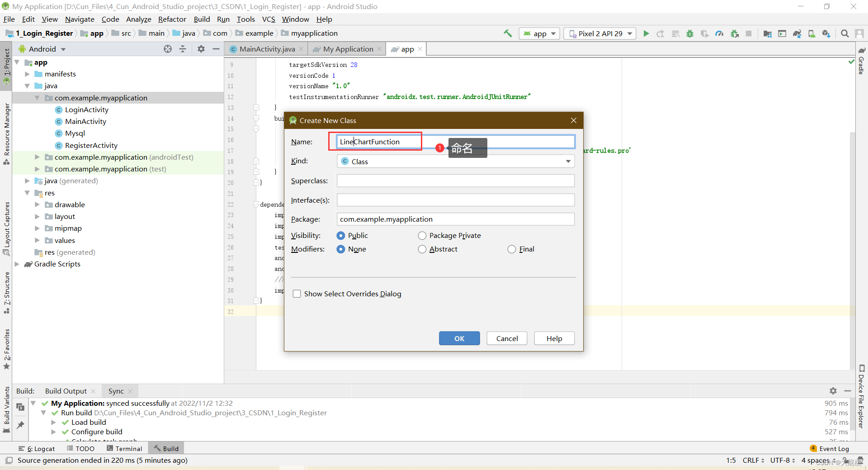Screen dimensions: 868x470
Task: Run the app with the green Run button
Action: (x=646, y=33)
